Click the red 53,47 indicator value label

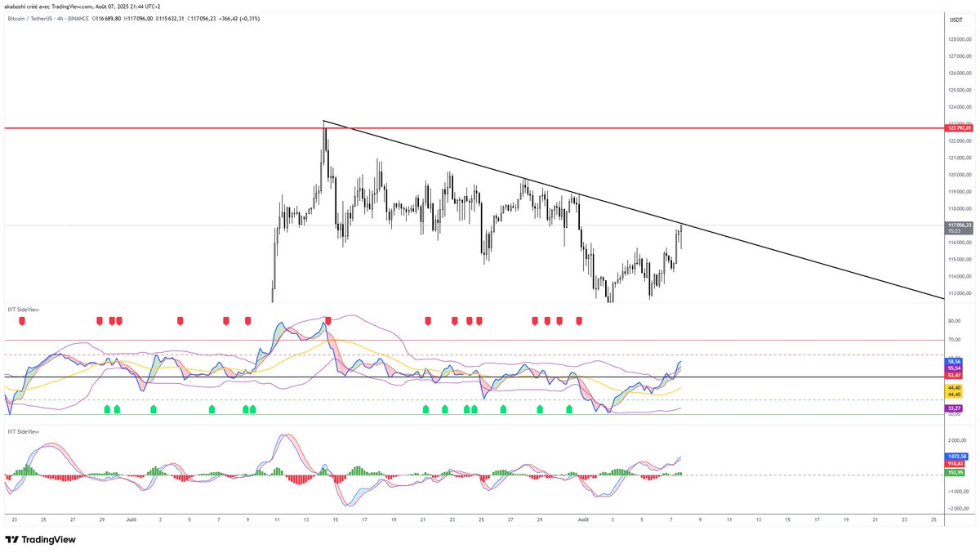(952, 375)
